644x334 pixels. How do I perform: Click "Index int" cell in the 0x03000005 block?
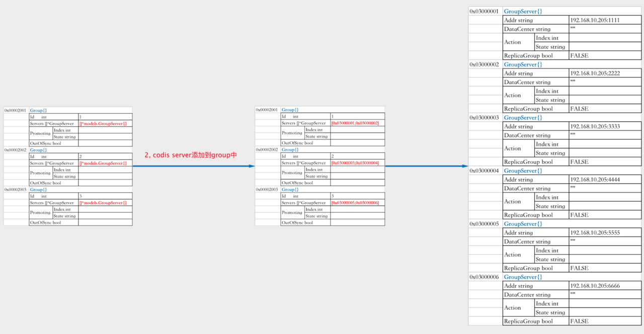[x=551, y=251]
